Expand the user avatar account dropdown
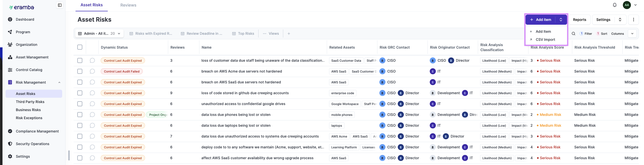This screenshot has height=165, width=644. coord(635,5)
